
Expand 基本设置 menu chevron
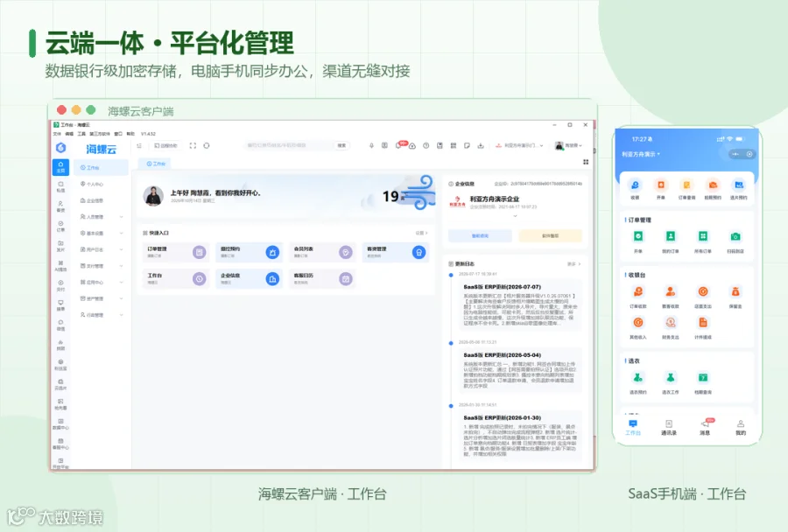[121, 233]
